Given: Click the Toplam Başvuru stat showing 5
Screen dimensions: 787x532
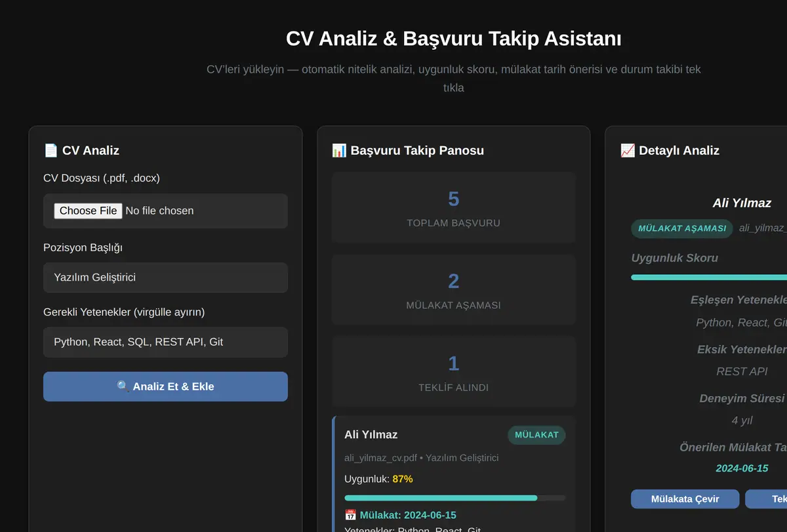Looking at the screenshot, I should 454,208.
